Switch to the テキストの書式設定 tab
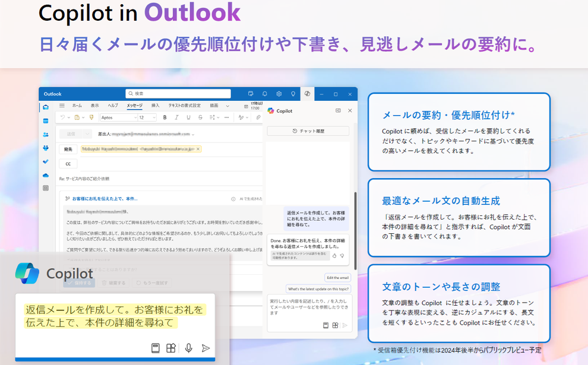 pos(184,106)
